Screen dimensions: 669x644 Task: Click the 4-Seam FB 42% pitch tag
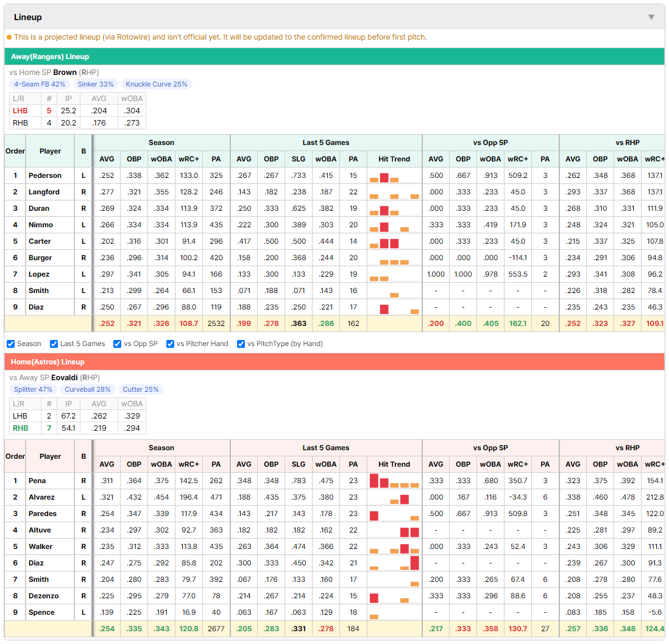[40, 84]
